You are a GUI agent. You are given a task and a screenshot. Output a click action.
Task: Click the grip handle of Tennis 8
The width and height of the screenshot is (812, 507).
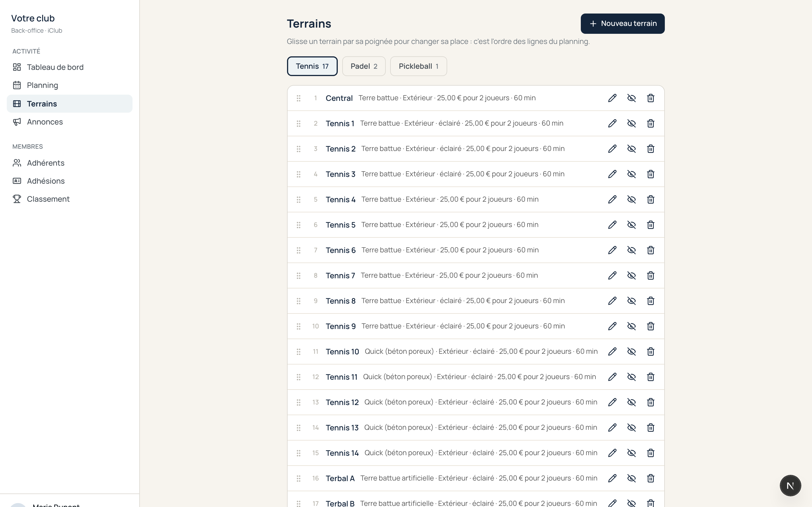click(x=298, y=301)
